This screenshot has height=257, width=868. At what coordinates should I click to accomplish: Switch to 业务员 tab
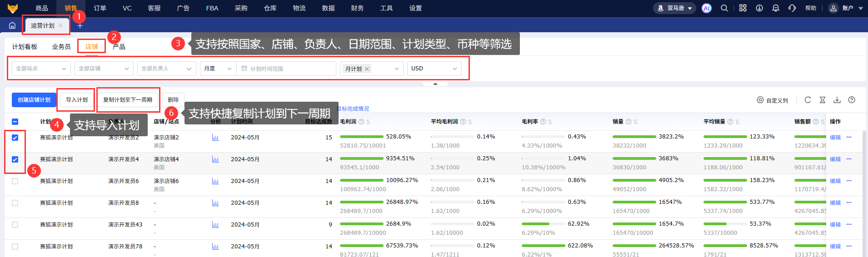[x=61, y=47]
